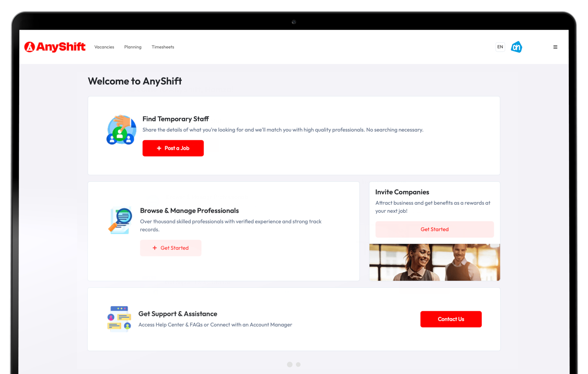Viewport: 588px width, 374px height.
Task: Open the Planning page
Action: (133, 47)
